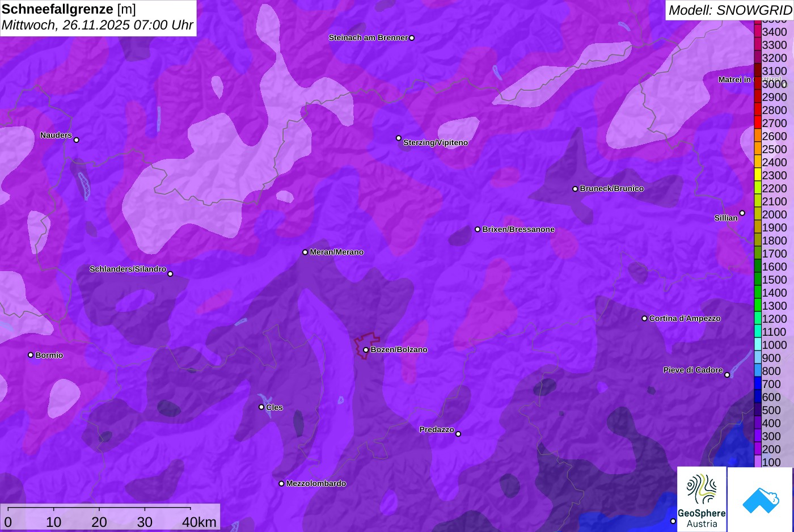Viewport: 794px width, 532px height.
Task: Click the date Mittwoch, 26.11.2025 07:00 Uhr
Action: pos(98,26)
